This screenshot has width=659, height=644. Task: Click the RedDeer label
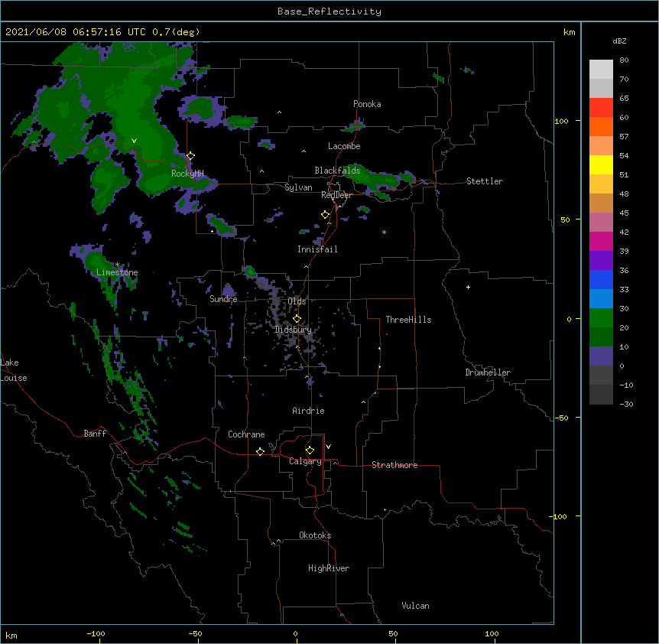[x=336, y=195]
